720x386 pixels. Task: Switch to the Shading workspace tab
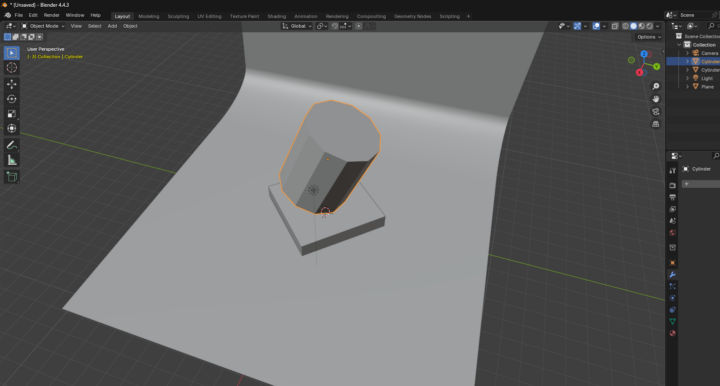pyautogui.click(x=276, y=16)
